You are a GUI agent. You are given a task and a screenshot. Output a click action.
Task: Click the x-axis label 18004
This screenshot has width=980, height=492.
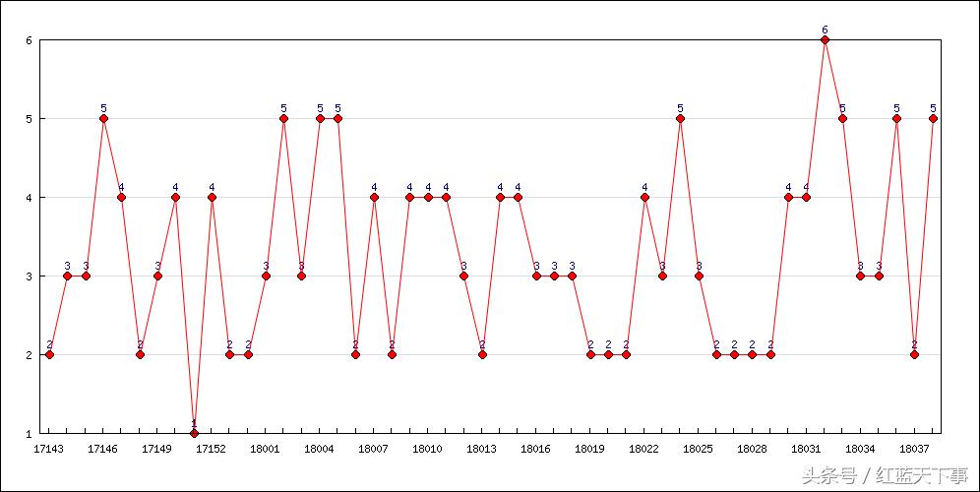(320, 449)
